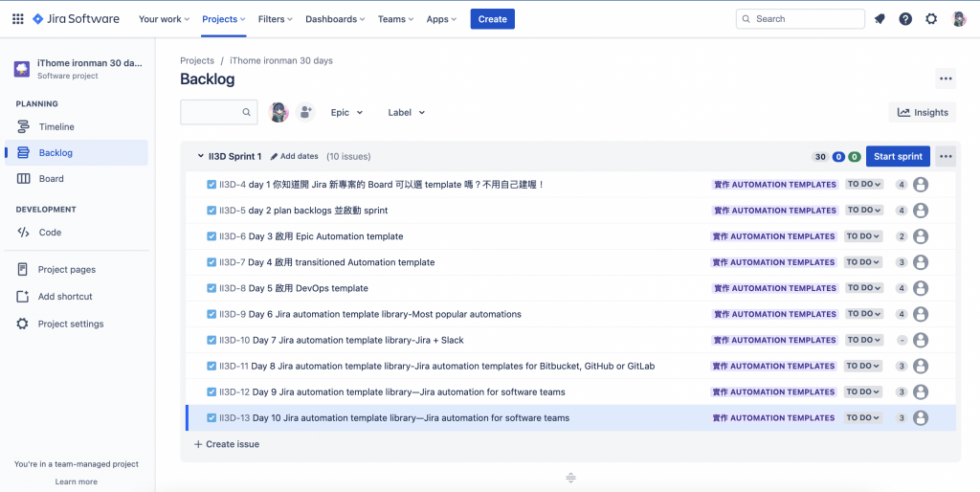Open the Filters menu
This screenshot has width=980, height=492.
[276, 19]
